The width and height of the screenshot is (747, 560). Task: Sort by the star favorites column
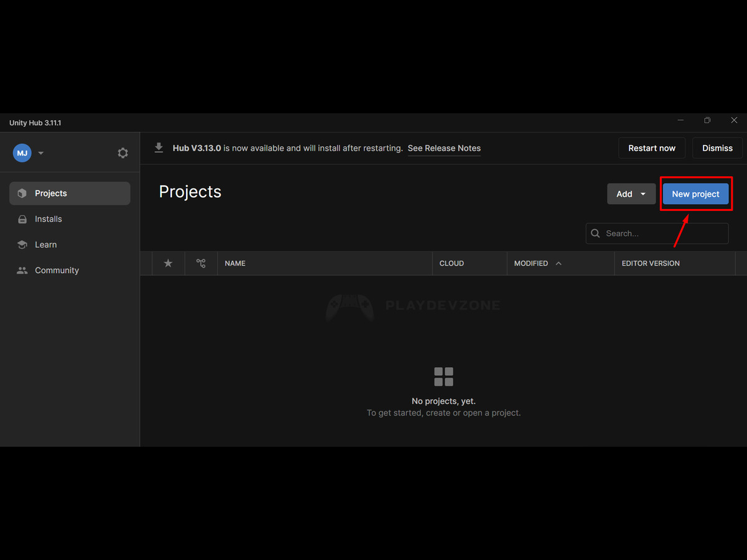(x=168, y=263)
